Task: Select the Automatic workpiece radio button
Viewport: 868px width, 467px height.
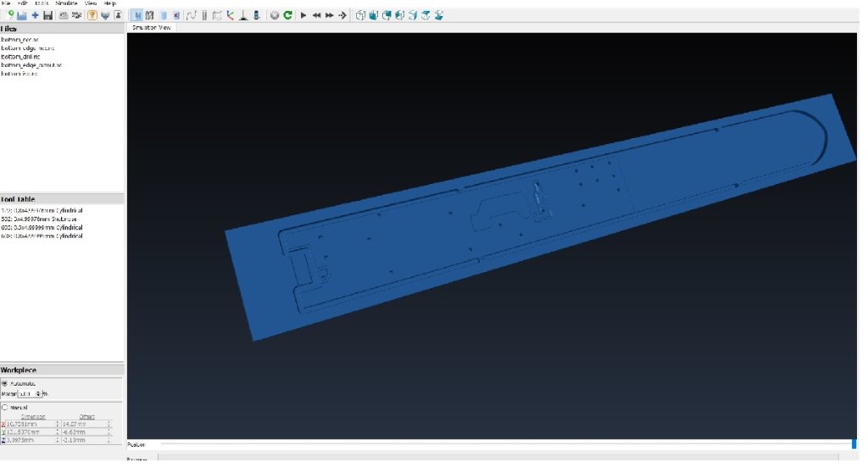Action: tap(4, 383)
